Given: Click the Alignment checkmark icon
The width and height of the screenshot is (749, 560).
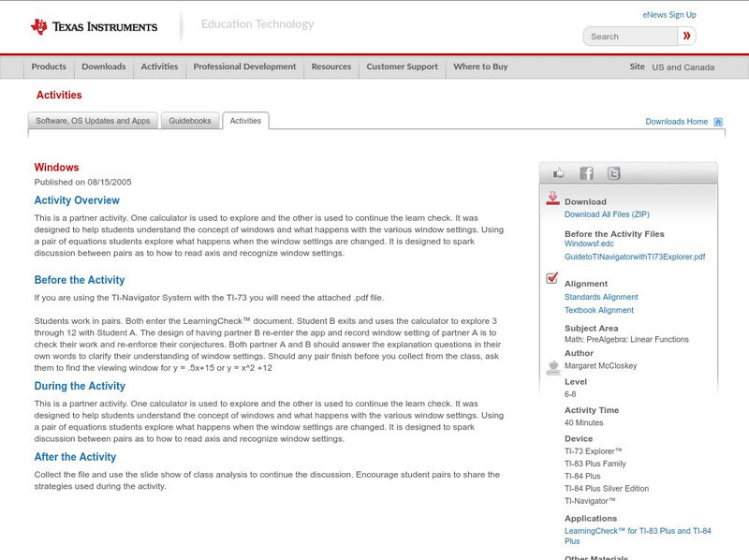Looking at the screenshot, I should (551, 277).
